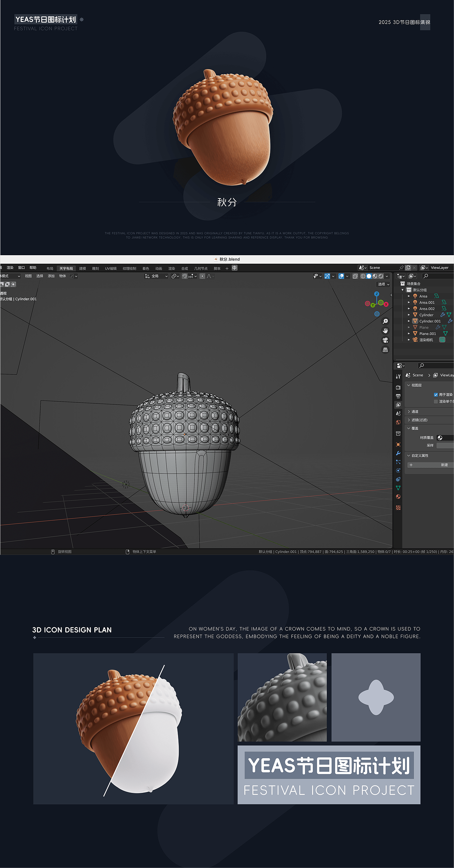Open the Modifiers properties tab icon
This screenshot has height=868, width=454.
[x=398, y=453]
